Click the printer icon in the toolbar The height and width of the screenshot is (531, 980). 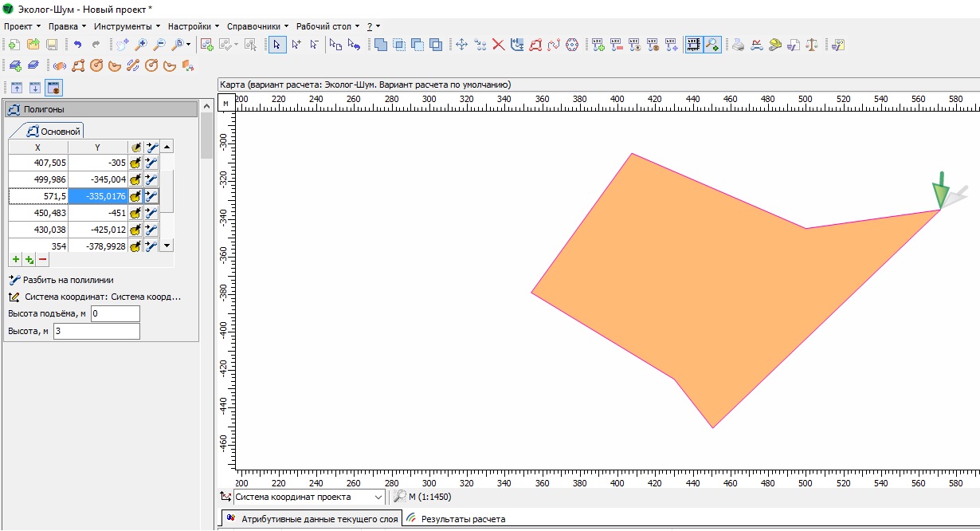point(738,45)
